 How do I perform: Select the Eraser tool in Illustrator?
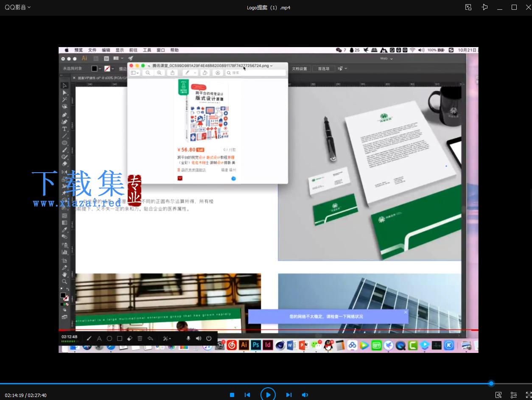point(64,164)
